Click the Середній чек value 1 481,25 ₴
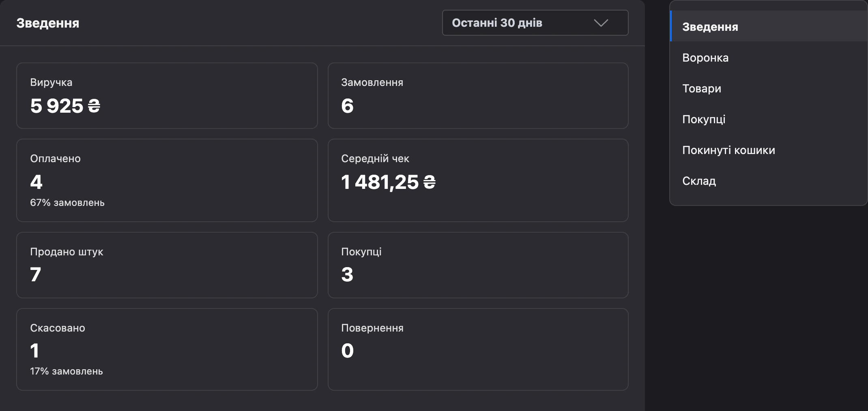Screen dimensions: 868x411 [388, 182]
